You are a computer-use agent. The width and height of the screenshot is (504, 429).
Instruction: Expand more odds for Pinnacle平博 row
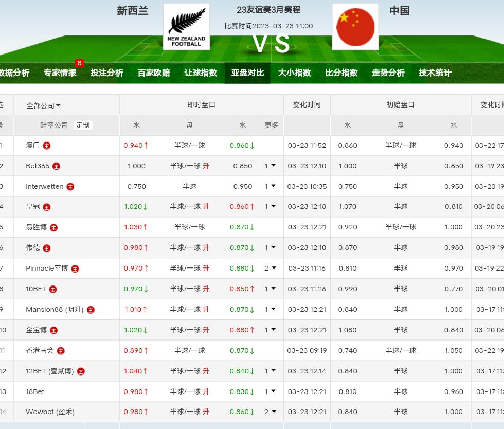click(x=270, y=268)
